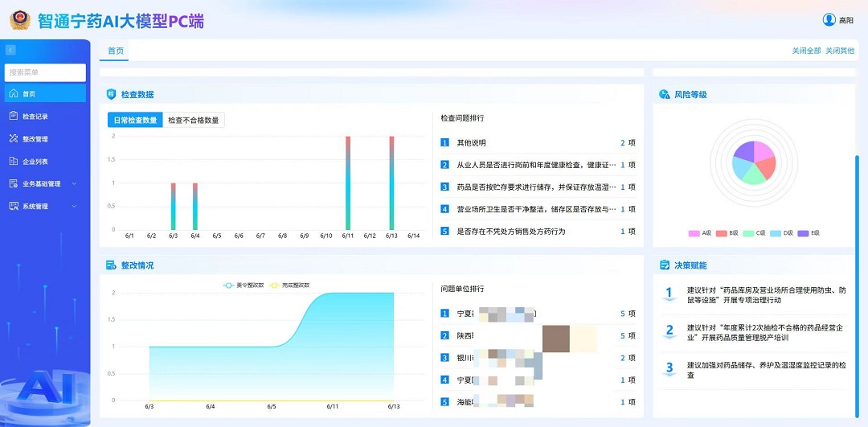
Task: Click the 搜索菜单 search input field
Action: (46, 72)
